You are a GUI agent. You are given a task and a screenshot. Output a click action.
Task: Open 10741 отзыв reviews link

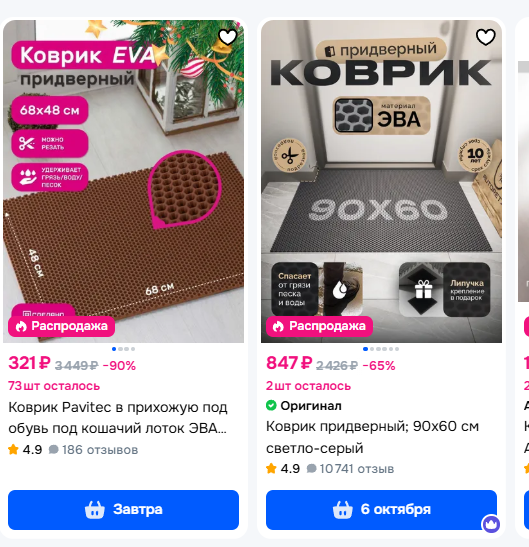click(350, 469)
